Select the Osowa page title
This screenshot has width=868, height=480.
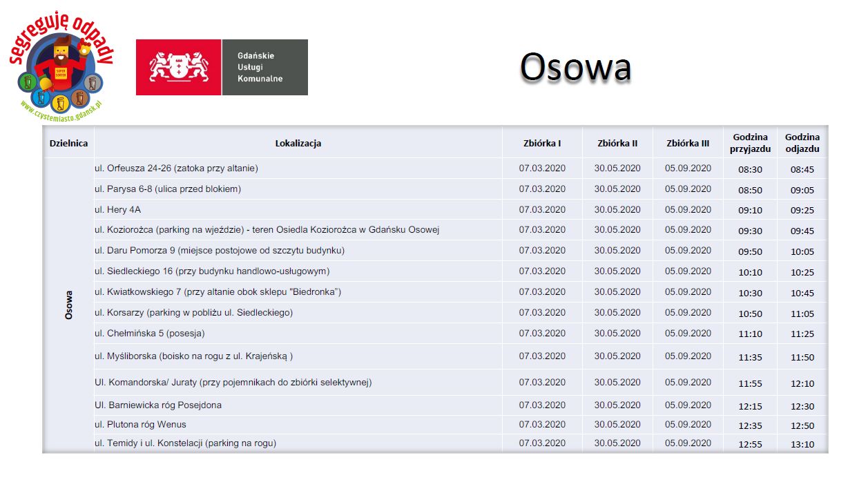click(575, 68)
